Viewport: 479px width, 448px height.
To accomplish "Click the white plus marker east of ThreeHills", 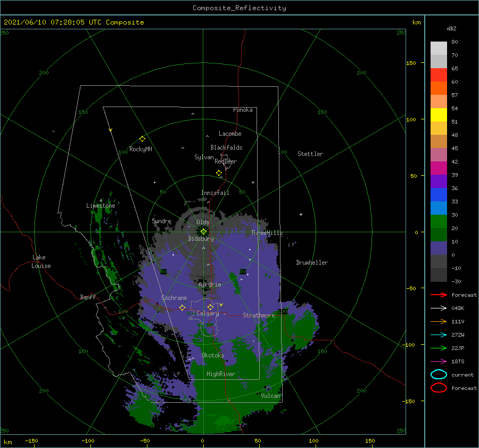I will click(x=301, y=214).
